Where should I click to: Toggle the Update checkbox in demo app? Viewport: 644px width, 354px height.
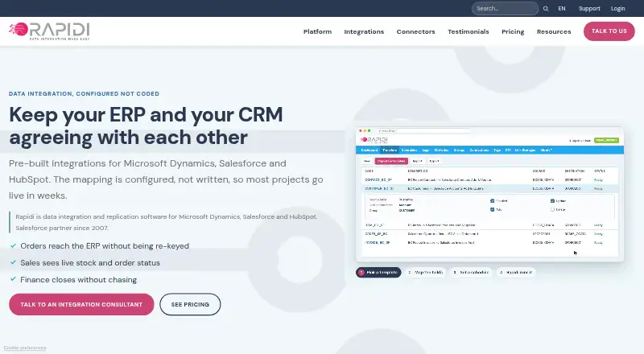[x=552, y=201]
